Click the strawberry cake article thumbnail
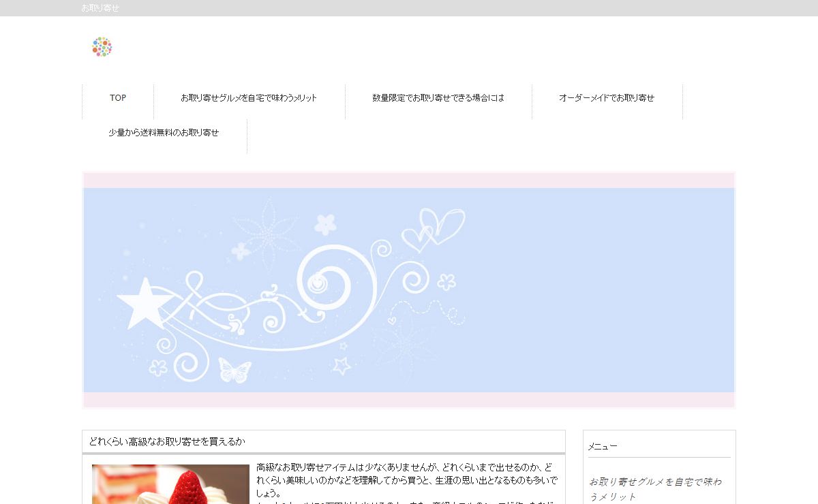818x504 pixels. coord(170,484)
